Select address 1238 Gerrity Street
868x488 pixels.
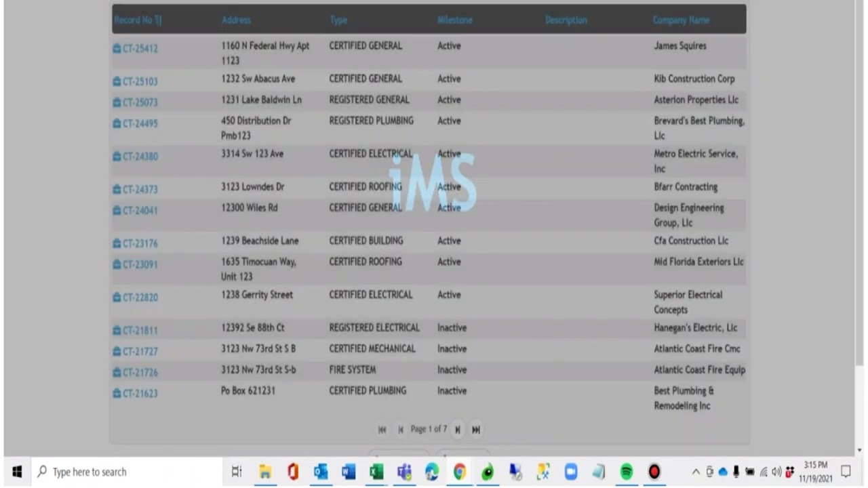click(x=257, y=295)
